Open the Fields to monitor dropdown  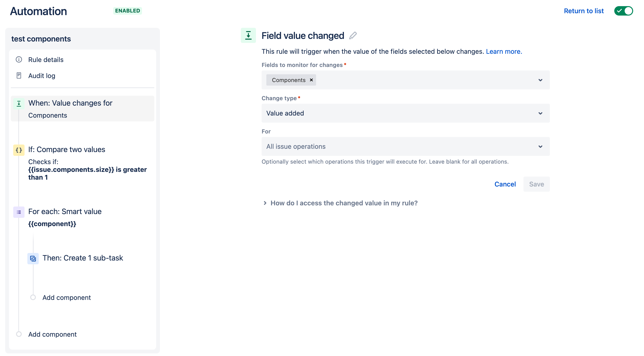tap(540, 80)
